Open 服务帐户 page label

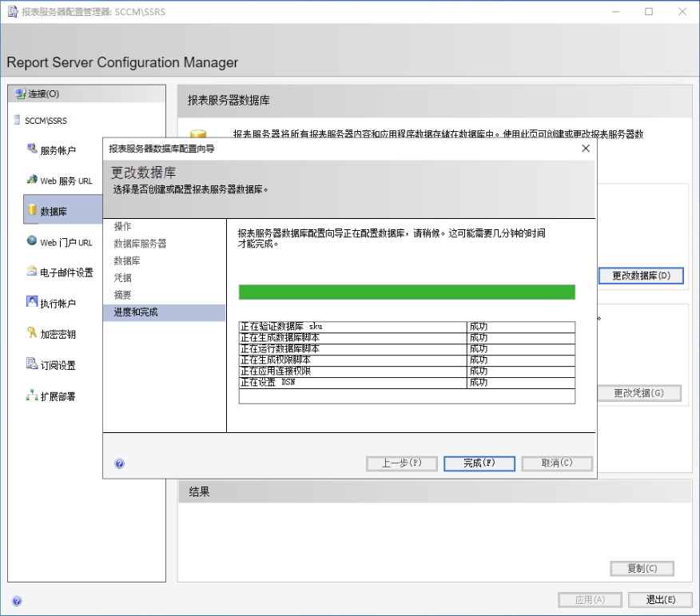(x=58, y=150)
